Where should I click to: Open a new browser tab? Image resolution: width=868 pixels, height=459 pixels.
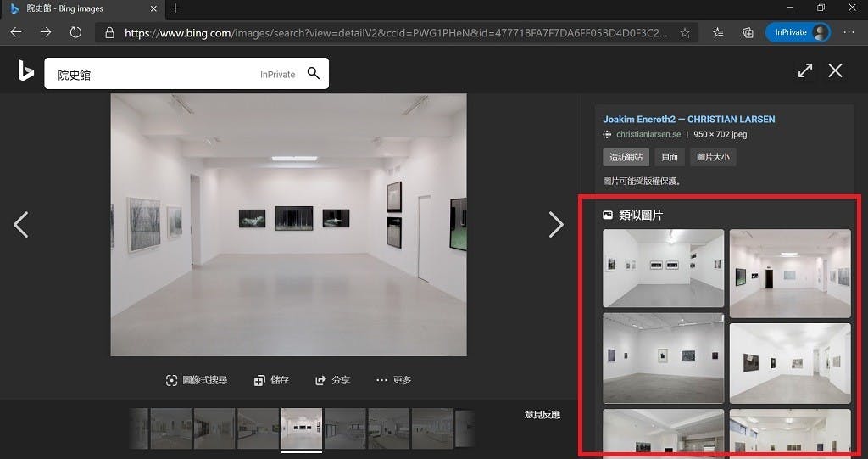click(x=175, y=8)
